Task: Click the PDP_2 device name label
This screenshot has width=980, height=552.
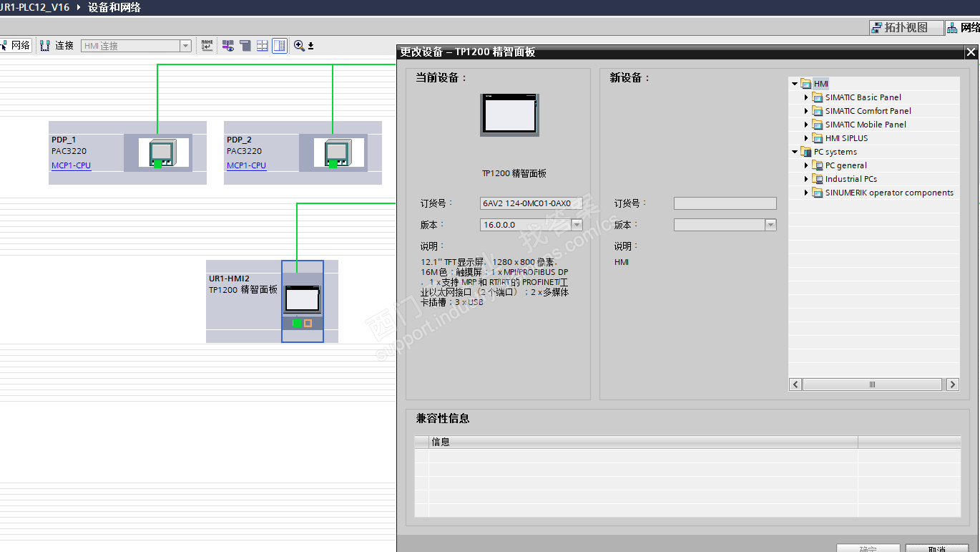Action: [x=239, y=140]
